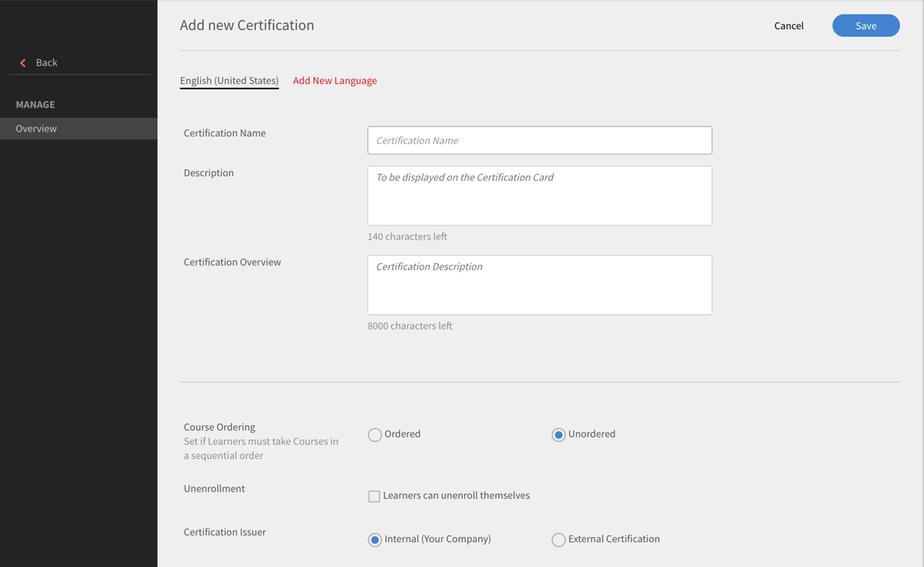Image resolution: width=924 pixels, height=567 pixels.
Task: Enable learners to unenroll themselves
Action: [x=374, y=495]
